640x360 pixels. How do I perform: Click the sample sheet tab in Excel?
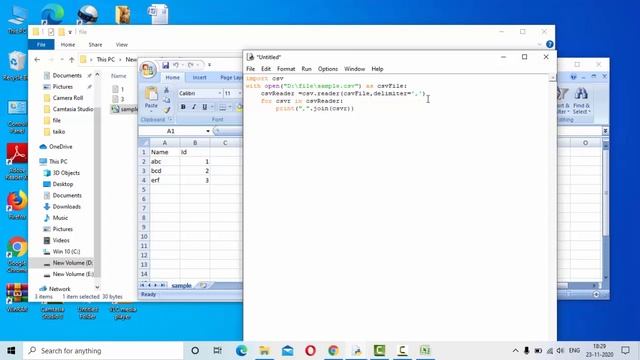tap(181, 285)
